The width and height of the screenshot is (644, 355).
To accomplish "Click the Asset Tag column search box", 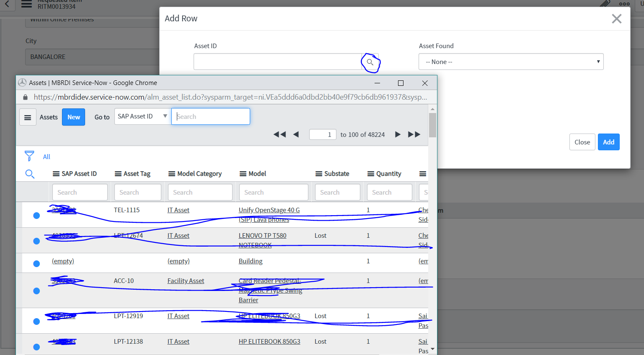I will click(138, 192).
